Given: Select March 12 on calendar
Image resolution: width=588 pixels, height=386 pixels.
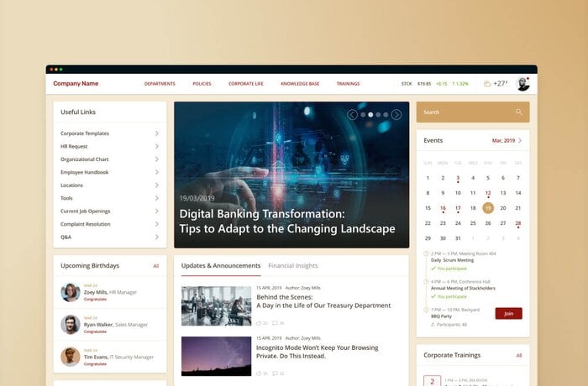Looking at the screenshot, I should point(488,193).
